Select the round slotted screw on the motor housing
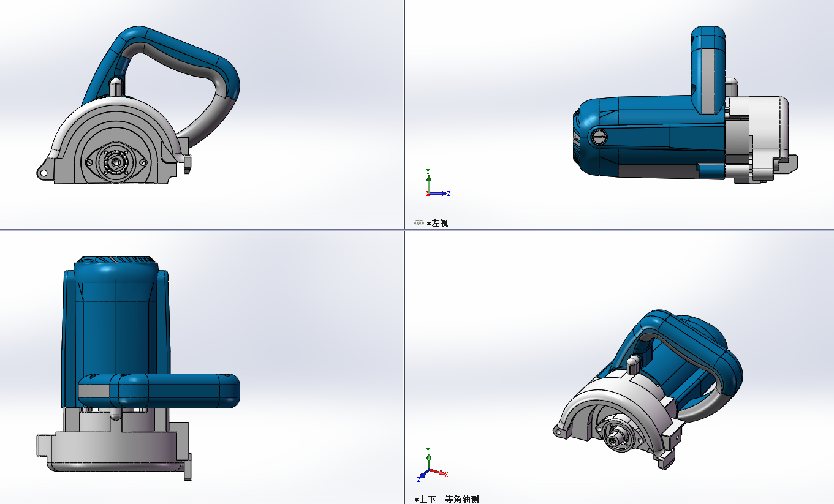Screen dimensions: 834x504 [x=599, y=136]
